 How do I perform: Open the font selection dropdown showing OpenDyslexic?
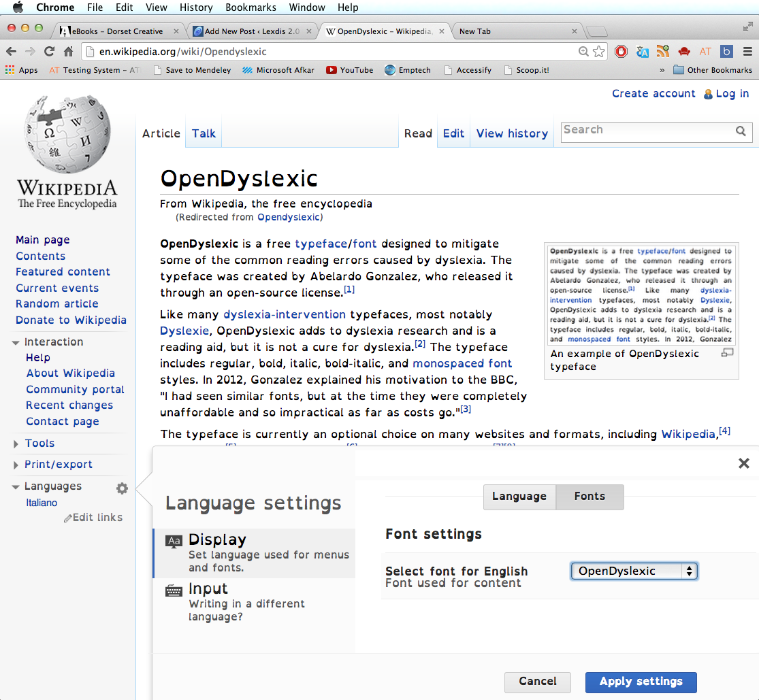tap(634, 571)
